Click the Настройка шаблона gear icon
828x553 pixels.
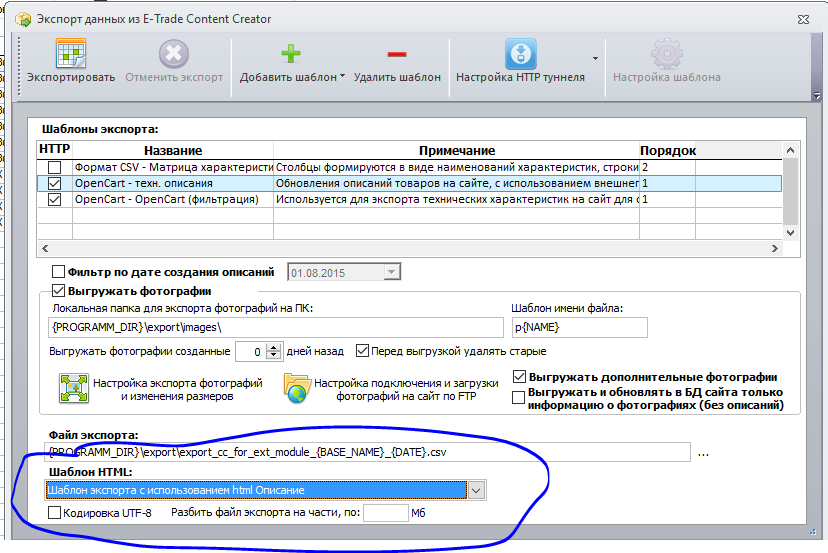666,54
